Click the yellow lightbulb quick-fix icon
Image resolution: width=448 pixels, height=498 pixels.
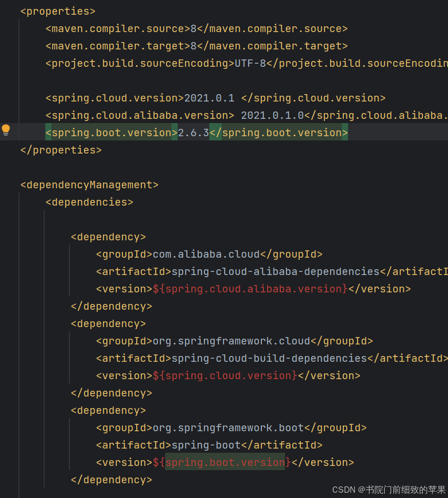(x=6, y=130)
